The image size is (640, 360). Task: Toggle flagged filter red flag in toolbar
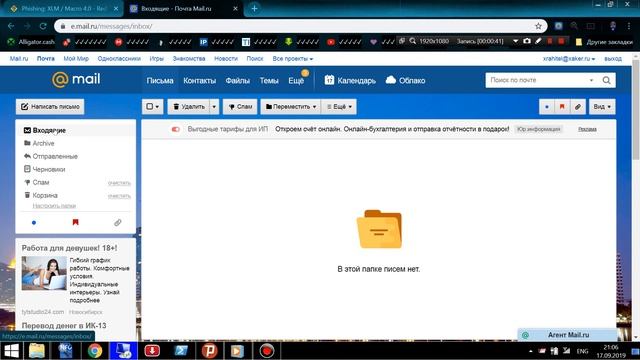click(x=562, y=107)
